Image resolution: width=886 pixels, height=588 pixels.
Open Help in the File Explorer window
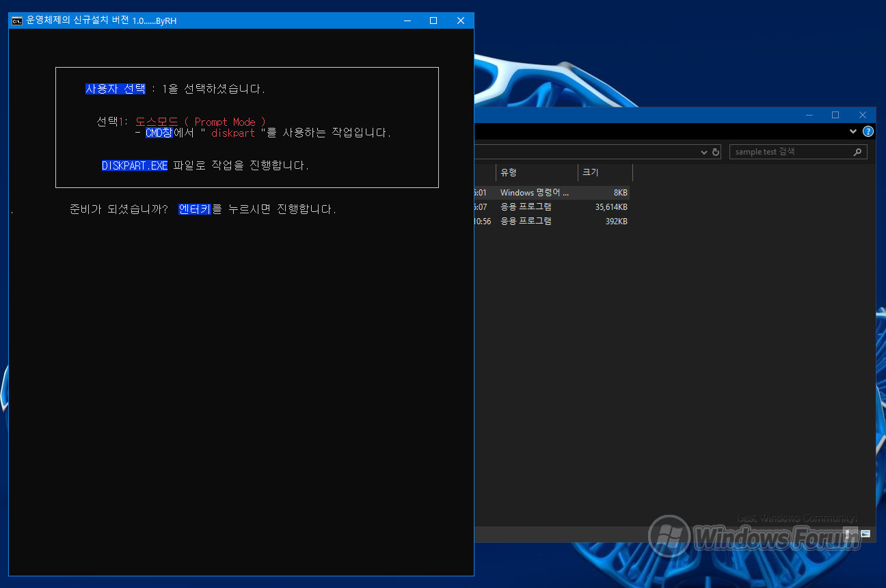[x=868, y=131]
